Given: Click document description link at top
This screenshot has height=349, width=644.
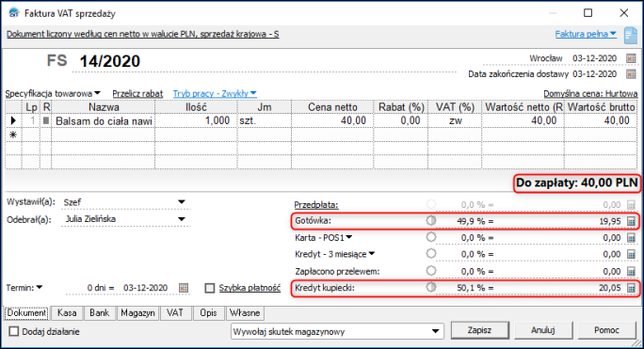Looking at the screenshot, I should click(x=142, y=34).
